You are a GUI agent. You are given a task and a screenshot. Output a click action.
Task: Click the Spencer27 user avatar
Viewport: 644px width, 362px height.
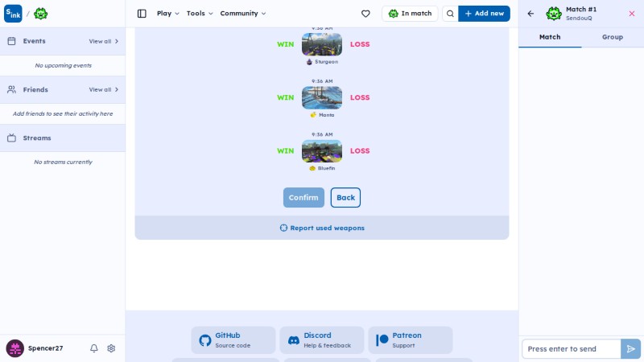point(14,348)
